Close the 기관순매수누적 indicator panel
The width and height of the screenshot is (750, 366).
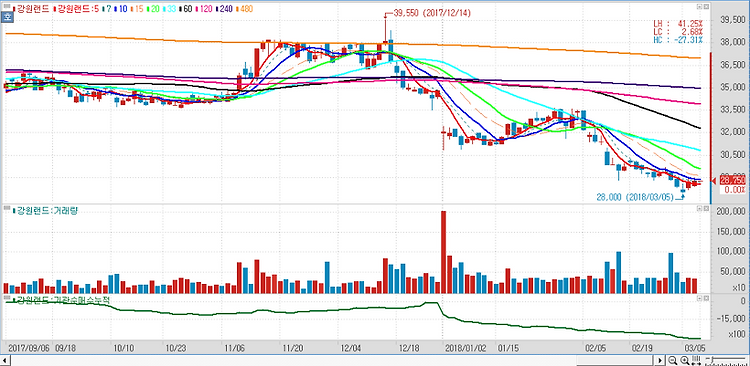coord(706,298)
